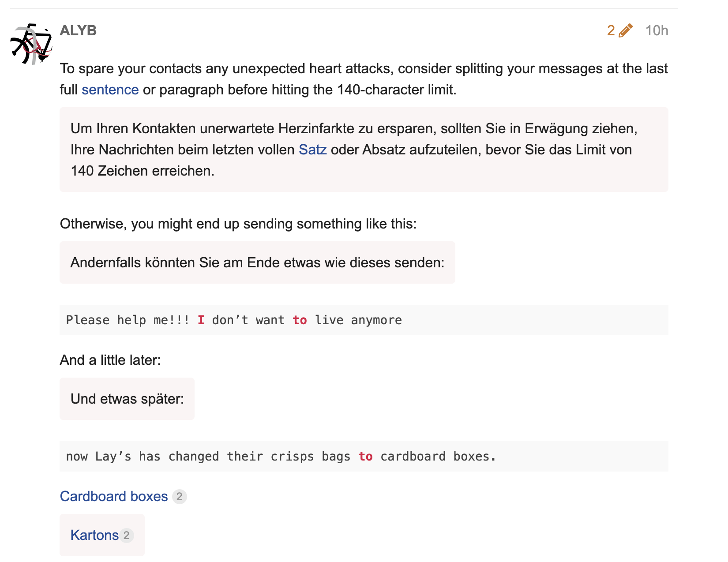Click the click-count badge beside Cardboard boxes
728x562 pixels.
(179, 497)
